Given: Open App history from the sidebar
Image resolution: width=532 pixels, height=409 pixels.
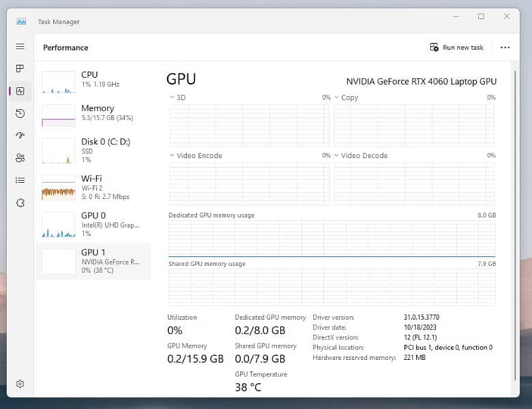Looking at the screenshot, I should coord(20,113).
